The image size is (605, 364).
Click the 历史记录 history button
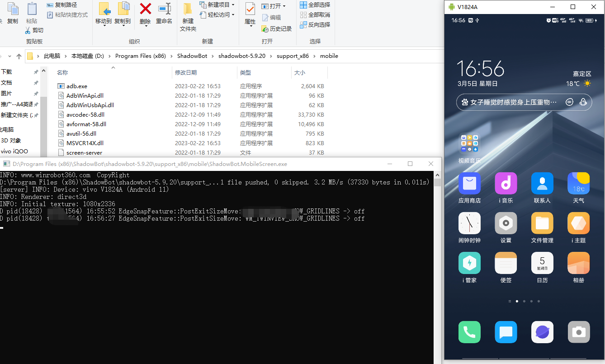[277, 28]
